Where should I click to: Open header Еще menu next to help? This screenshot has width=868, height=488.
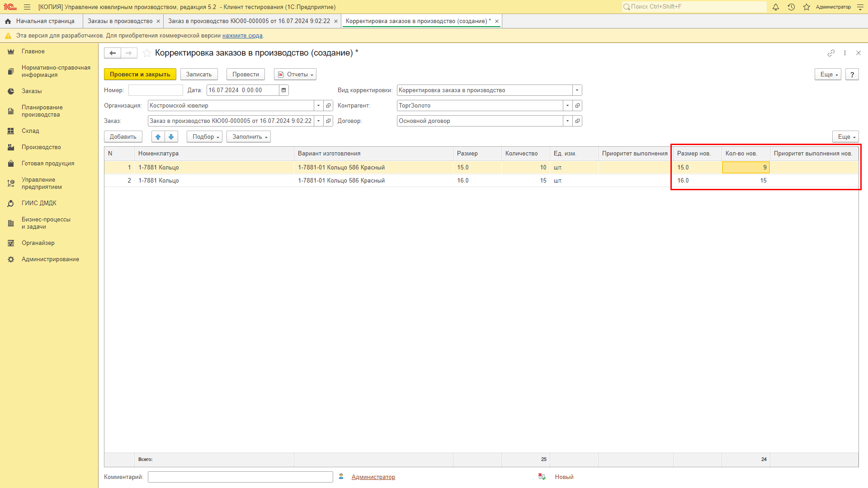click(828, 75)
